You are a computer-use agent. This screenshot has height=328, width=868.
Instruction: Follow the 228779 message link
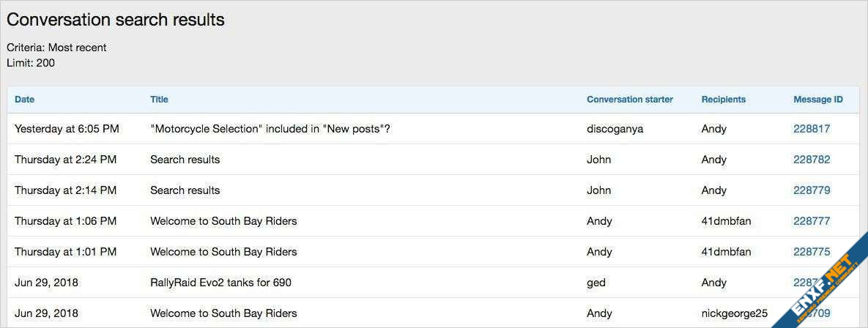812,190
